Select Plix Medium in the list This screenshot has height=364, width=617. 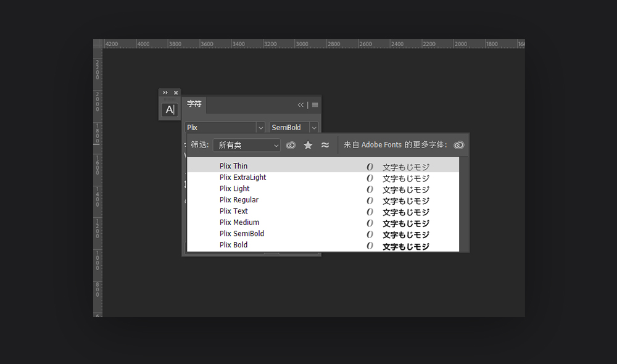click(x=239, y=223)
